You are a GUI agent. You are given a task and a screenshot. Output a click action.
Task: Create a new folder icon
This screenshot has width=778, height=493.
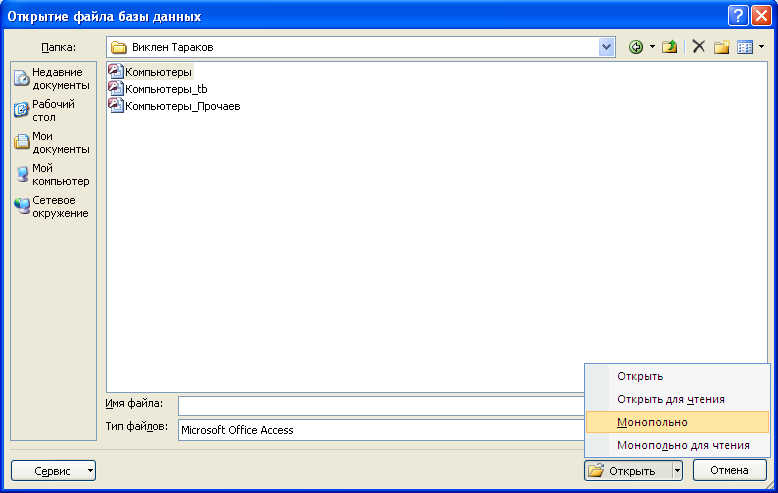[x=721, y=47]
